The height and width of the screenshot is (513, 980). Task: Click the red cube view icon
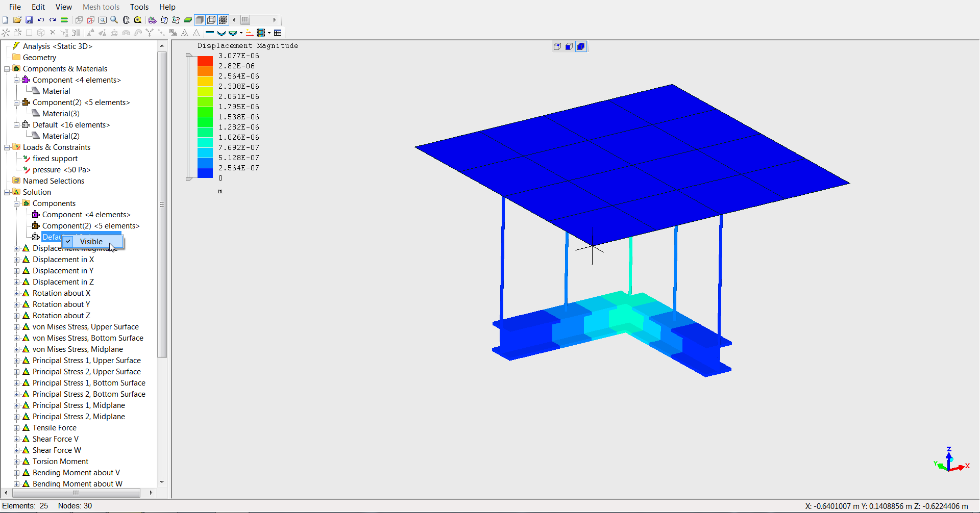tap(91, 20)
